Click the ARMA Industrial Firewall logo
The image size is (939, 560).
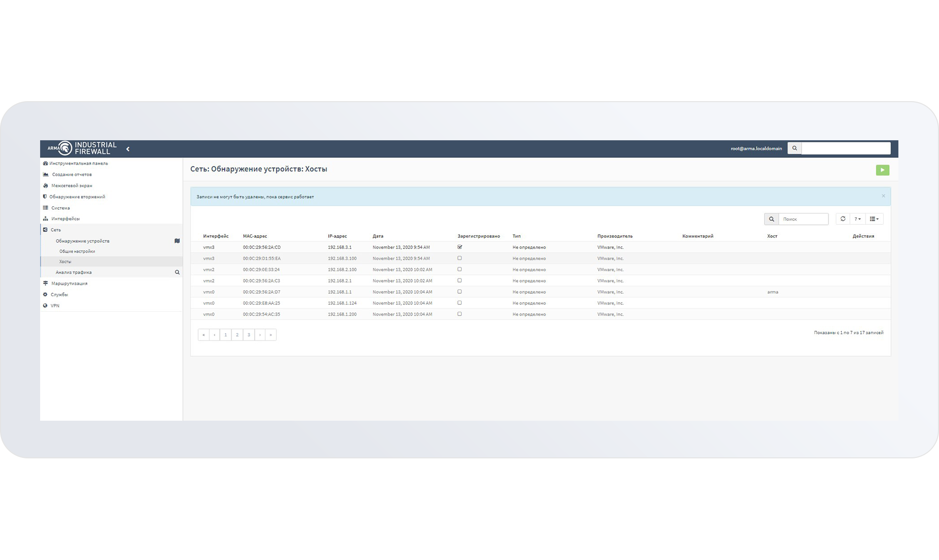[x=82, y=148]
